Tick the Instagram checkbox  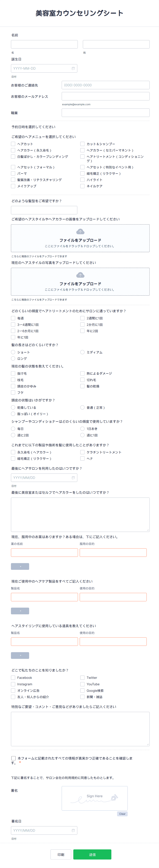pos(13,684)
